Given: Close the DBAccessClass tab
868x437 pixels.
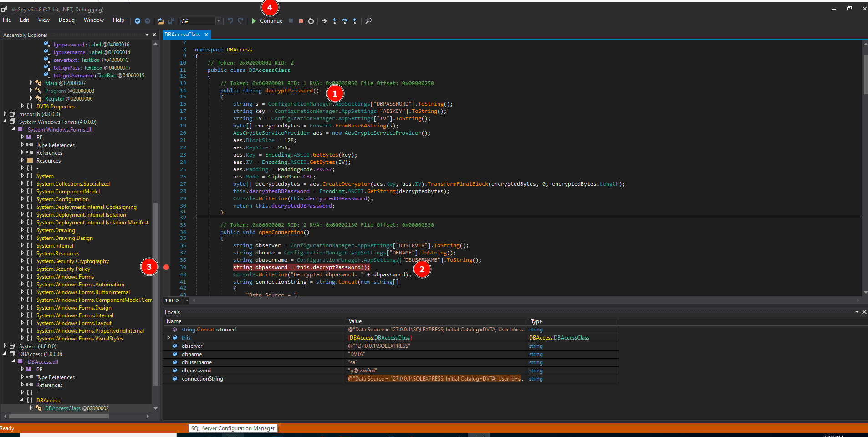Looking at the screenshot, I should [206, 35].
